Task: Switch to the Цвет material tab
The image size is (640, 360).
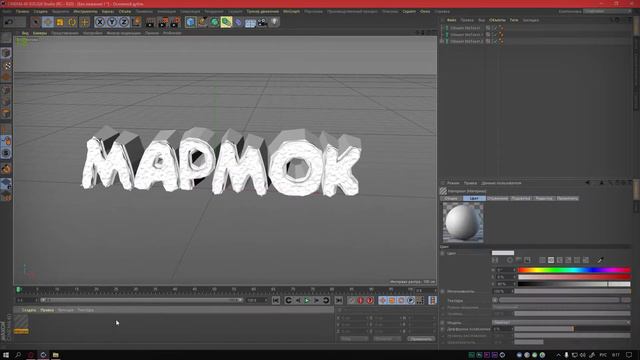Action: tap(474, 198)
